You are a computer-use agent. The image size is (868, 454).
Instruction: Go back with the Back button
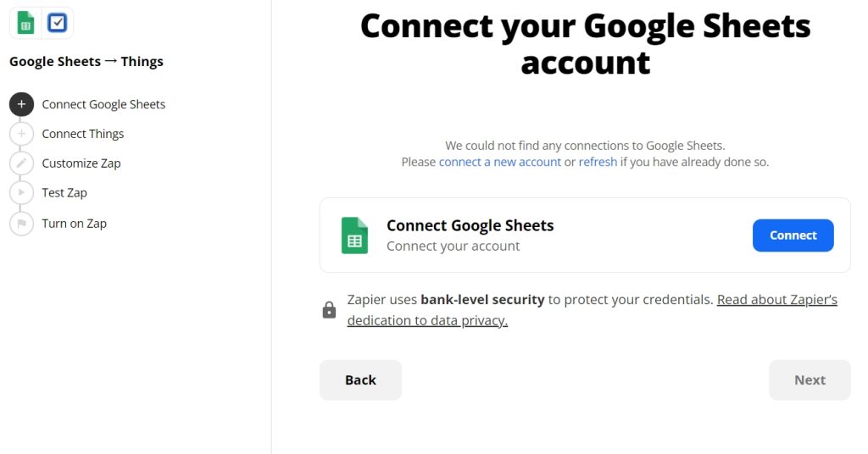click(x=360, y=380)
